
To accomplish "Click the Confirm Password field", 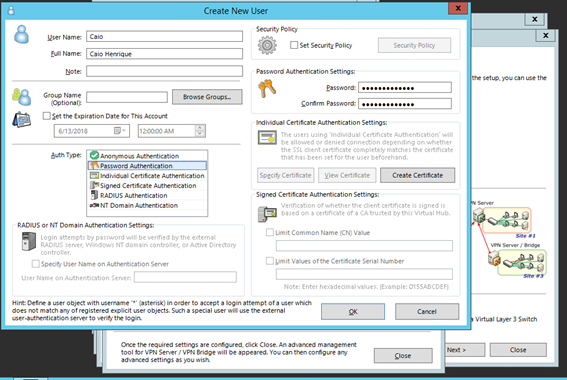I will click(x=405, y=104).
